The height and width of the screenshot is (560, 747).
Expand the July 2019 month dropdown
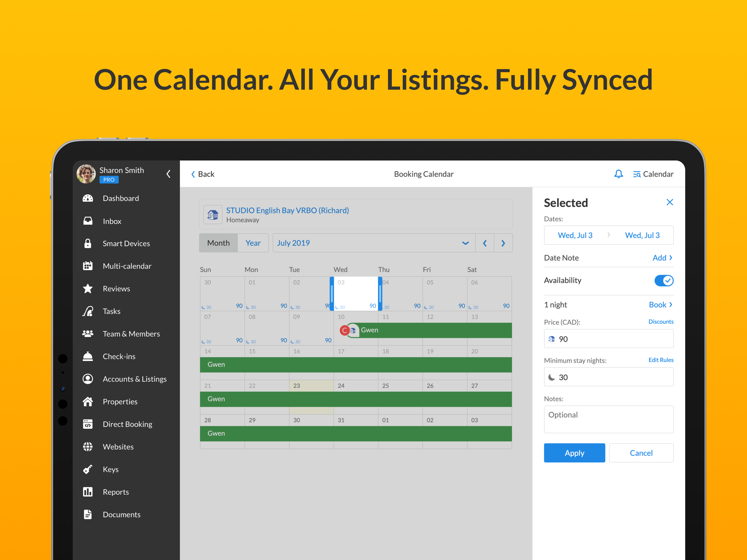point(465,243)
